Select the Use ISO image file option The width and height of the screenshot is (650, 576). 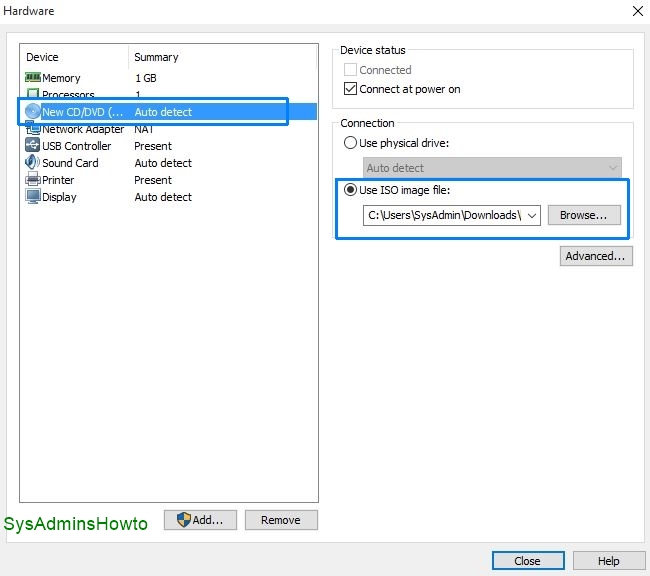(350, 190)
